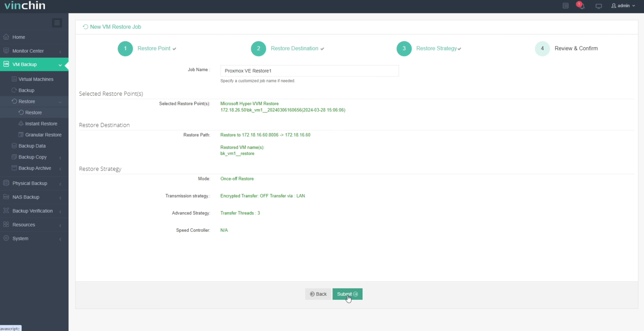Click the Backup Copy icon
Viewport: 644px width, 331px height.
[x=14, y=157]
